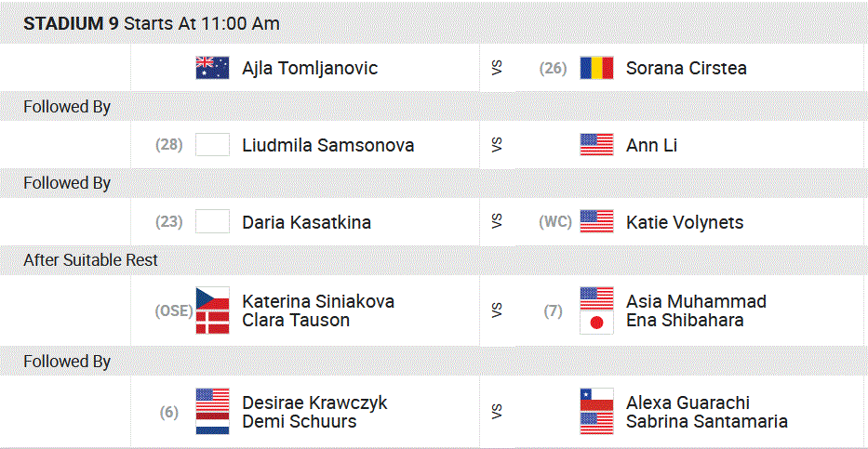Click the Czech flag beside Katerina Siniakova
Image resolution: width=868 pixels, height=449 pixels.
(212, 300)
